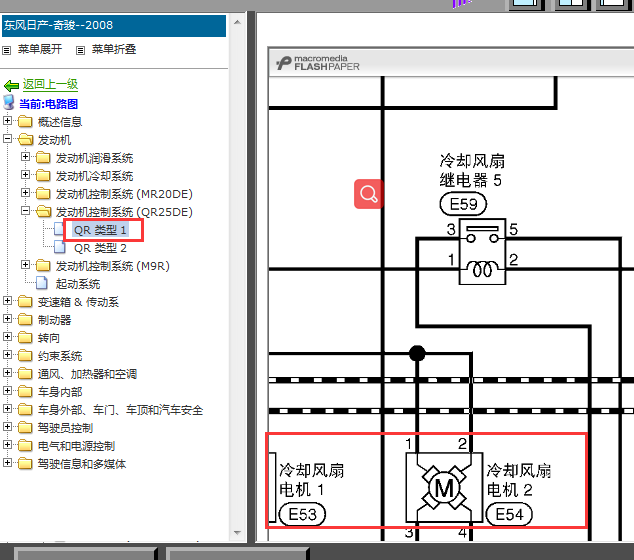Select the 驾驶信息和多媒体 tree item
The height and width of the screenshot is (560, 634).
pyautogui.click(x=82, y=464)
